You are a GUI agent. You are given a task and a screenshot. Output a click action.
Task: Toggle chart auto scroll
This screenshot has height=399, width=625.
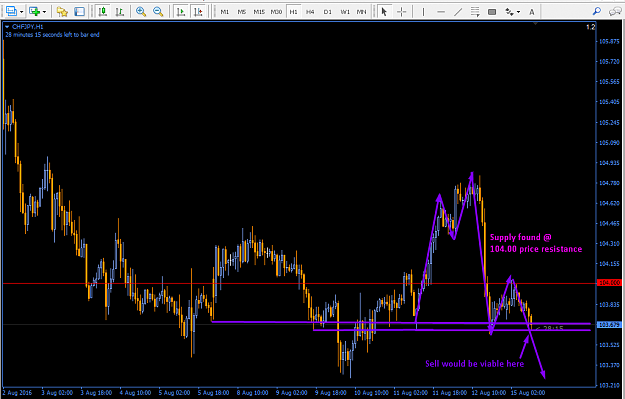tap(181, 12)
